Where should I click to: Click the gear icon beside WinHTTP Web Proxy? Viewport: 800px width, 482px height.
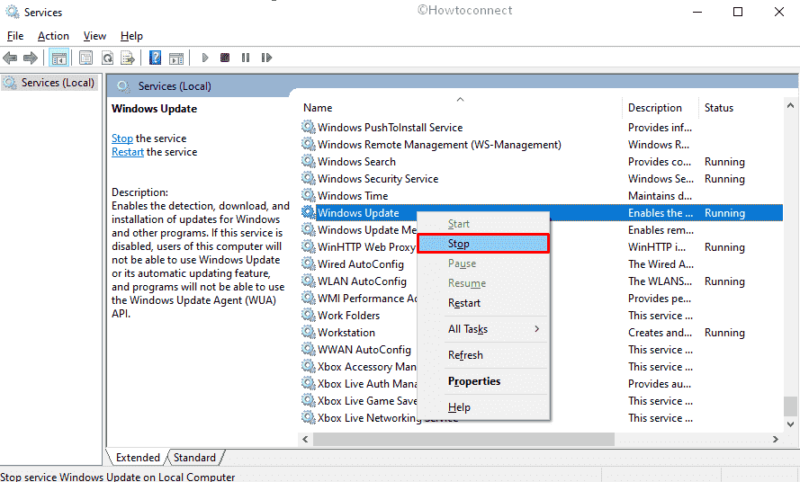pyautogui.click(x=308, y=246)
